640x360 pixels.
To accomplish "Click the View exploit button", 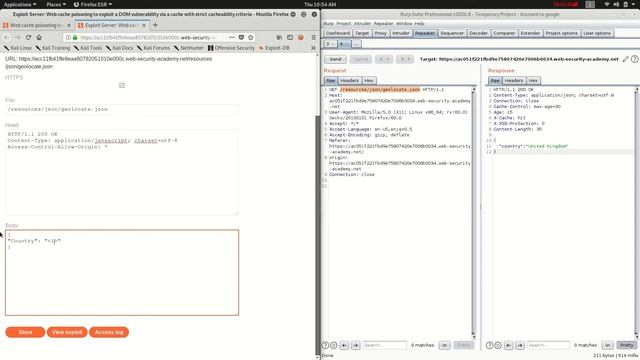I will tap(67, 332).
